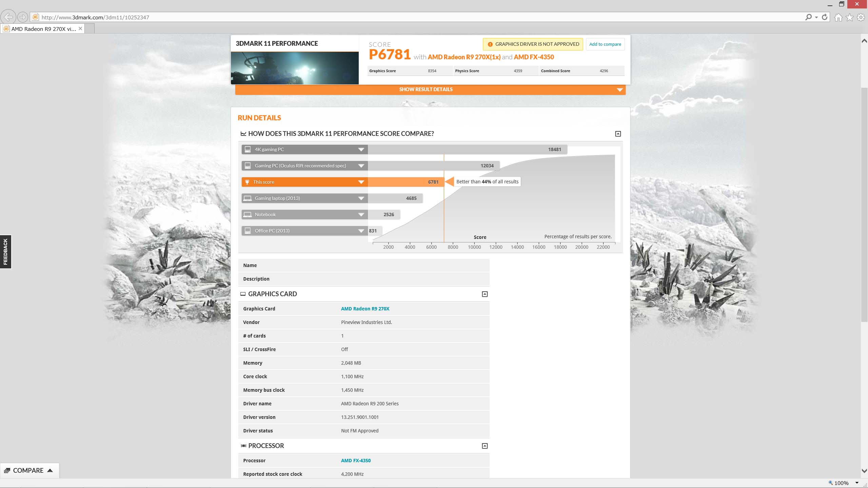
Task: Click the Graphics Card section monitor icon
Action: (x=243, y=294)
